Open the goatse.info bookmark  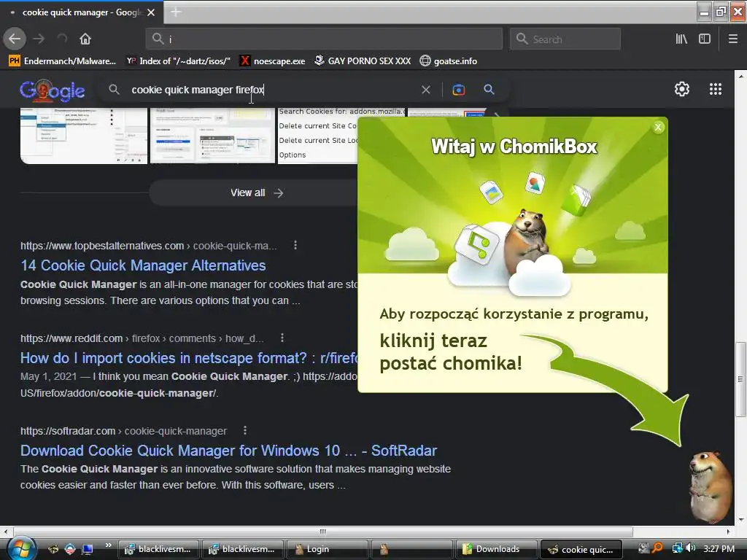(449, 61)
